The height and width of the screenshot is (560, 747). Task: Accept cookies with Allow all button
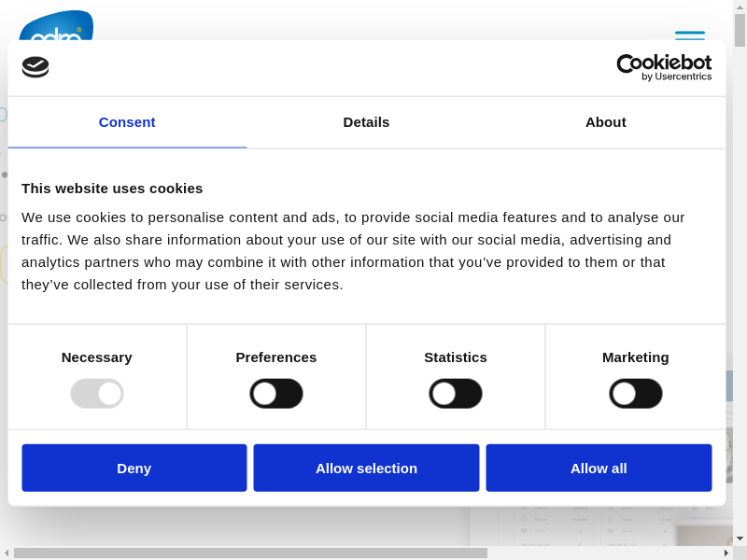[599, 468]
